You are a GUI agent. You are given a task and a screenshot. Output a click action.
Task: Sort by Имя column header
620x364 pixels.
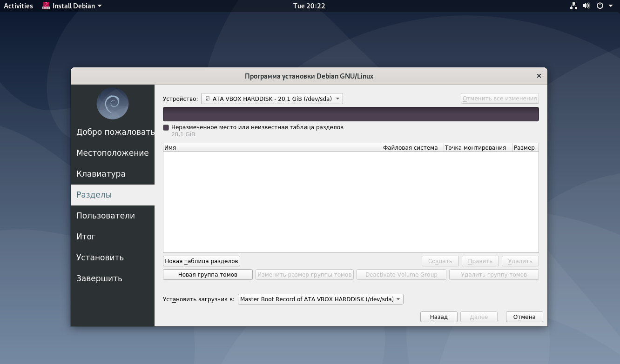272,147
